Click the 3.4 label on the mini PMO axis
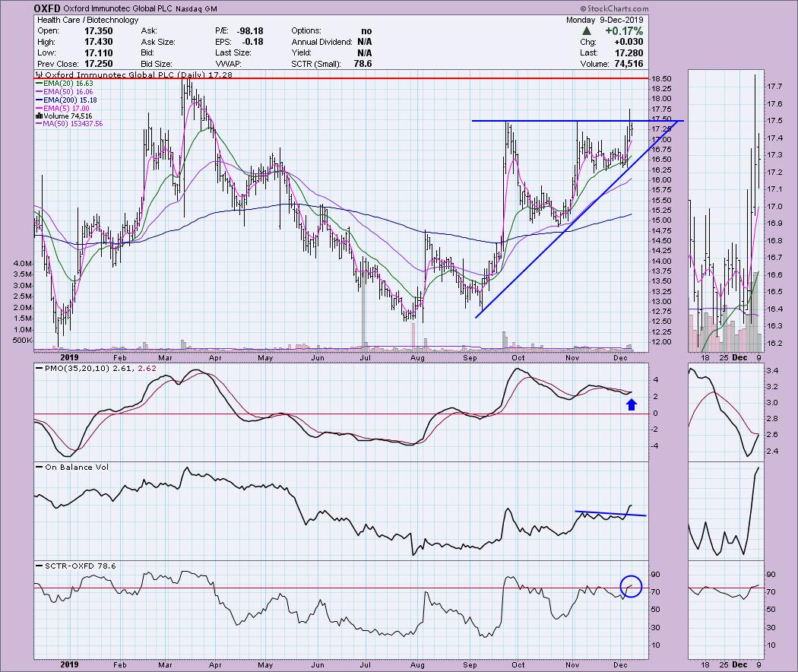 [x=771, y=371]
